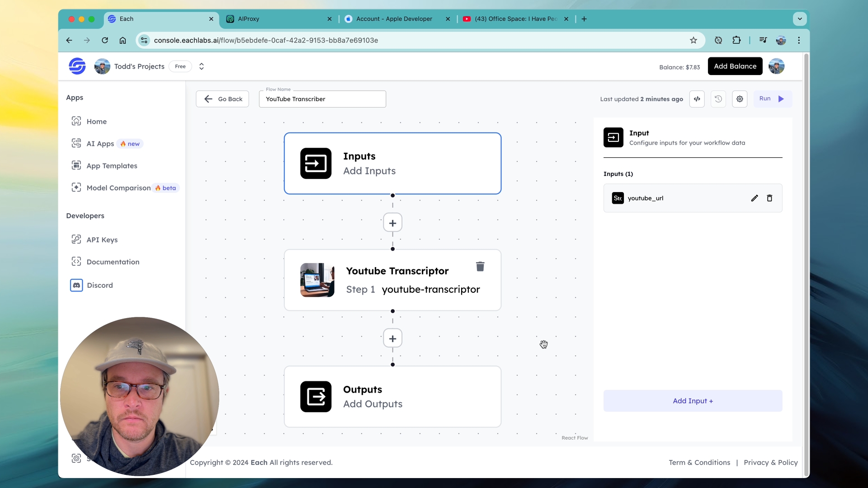The width and height of the screenshot is (868, 488).
Task: Open the browser extensions puzzle icon
Action: click(x=736, y=40)
